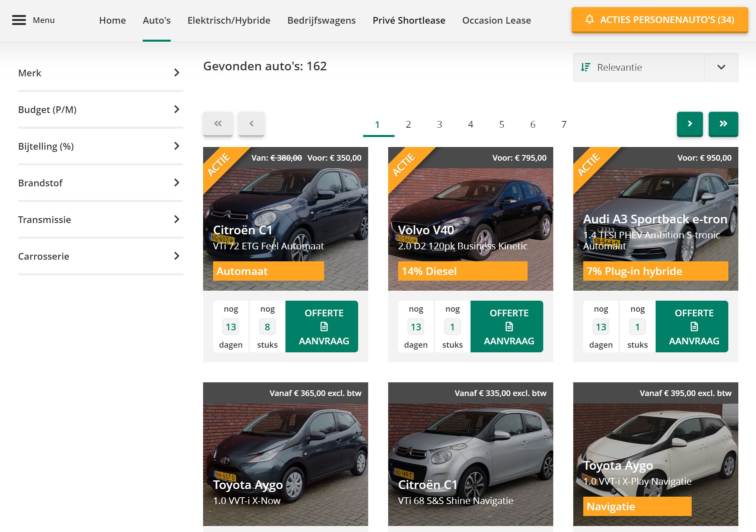
Task: Click the sort icon beside Relevantie
Action: point(585,67)
